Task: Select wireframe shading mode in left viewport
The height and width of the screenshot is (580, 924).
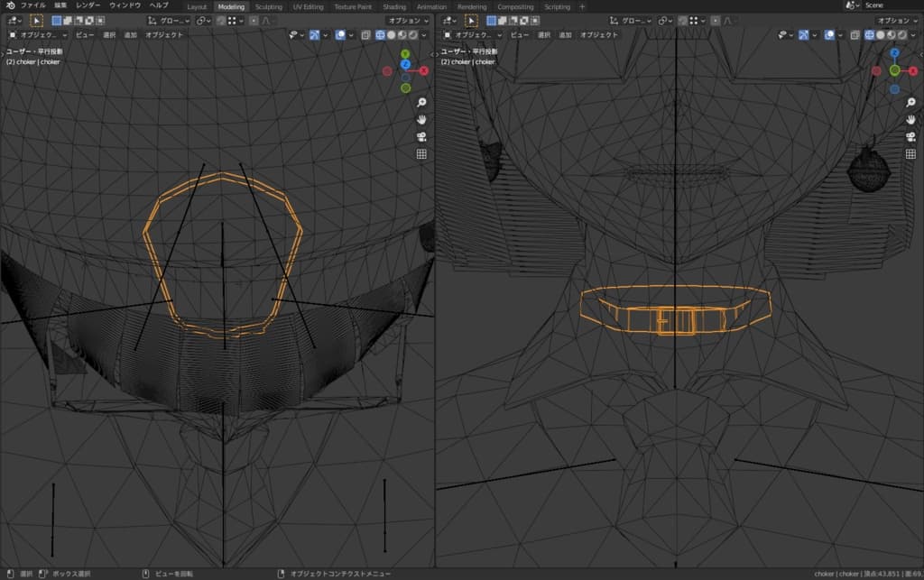Action: point(380,35)
